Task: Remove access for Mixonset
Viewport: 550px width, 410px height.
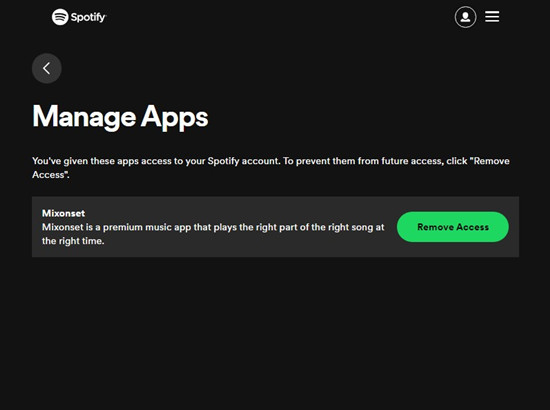Action: point(452,227)
